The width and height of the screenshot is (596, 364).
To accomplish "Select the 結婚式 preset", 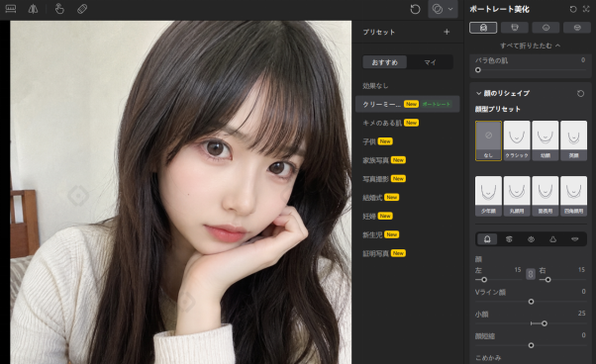I will [407, 197].
